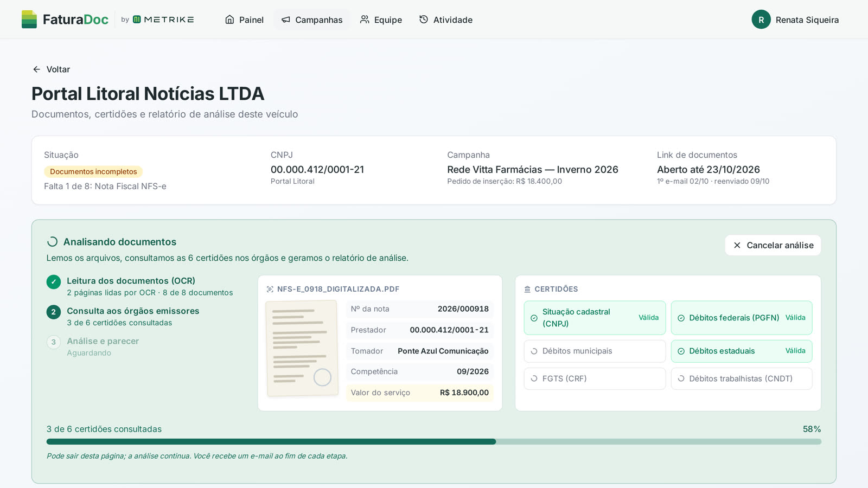Click the step 2 circle for Consulta aos órgãos
The height and width of the screenshot is (488, 868).
coord(53,312)
